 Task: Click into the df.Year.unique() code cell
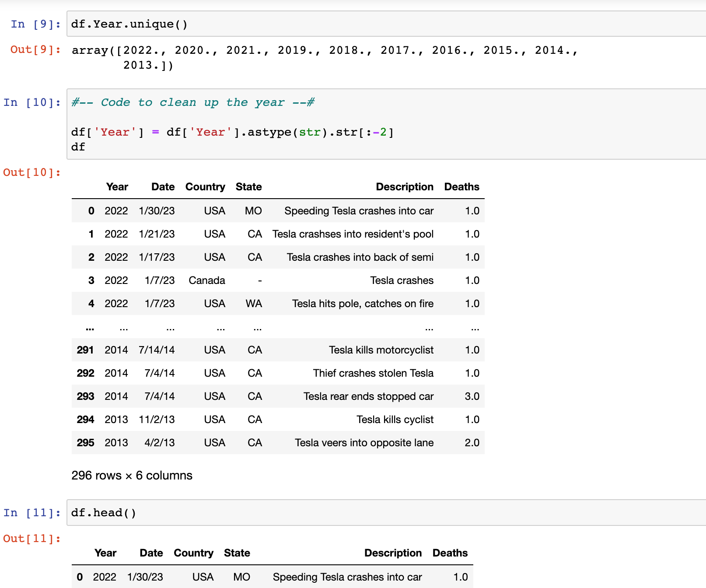click(x=385, y=24)
